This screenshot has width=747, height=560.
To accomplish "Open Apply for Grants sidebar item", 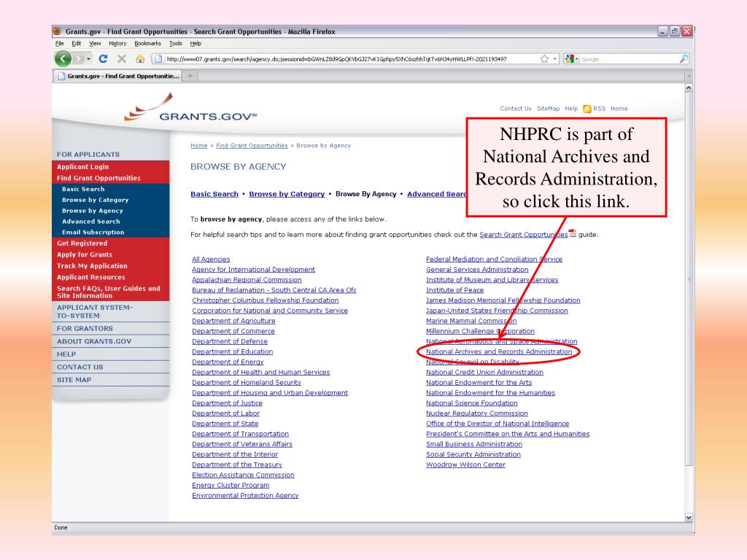I will click(x=85, y=254).
